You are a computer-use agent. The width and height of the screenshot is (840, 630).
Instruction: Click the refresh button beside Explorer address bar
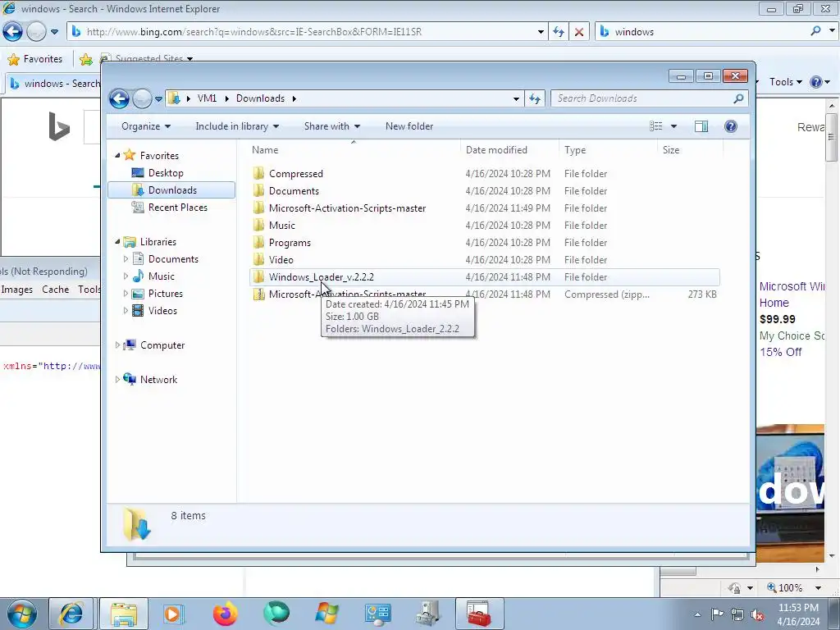(x=535, y=98)
